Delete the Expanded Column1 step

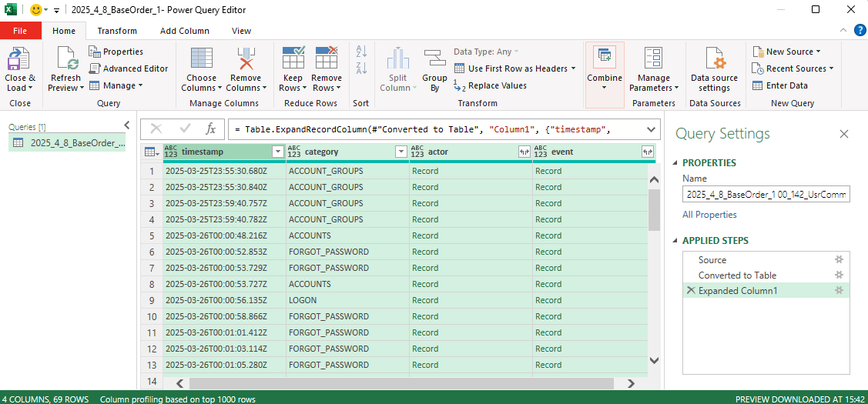(x=690, y=291)
